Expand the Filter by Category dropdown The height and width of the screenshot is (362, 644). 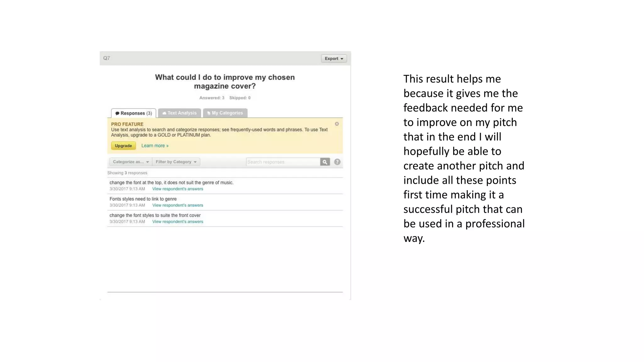tap(176, 162)
